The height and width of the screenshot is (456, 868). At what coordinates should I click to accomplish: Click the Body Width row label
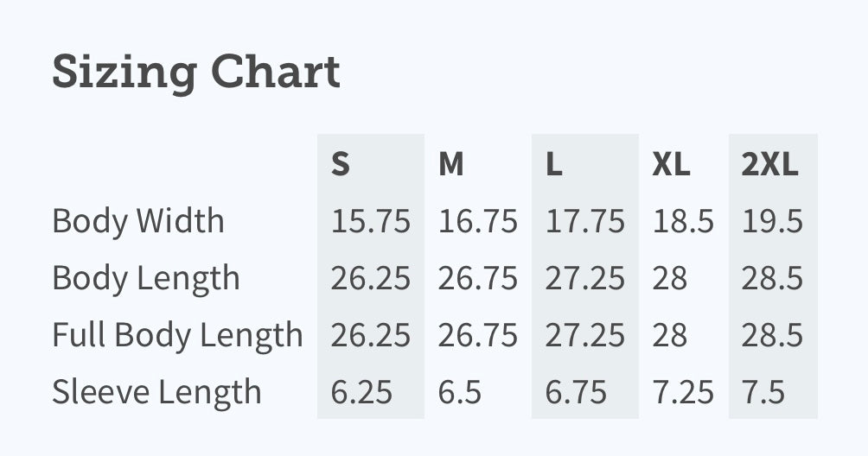click(137, 221)
